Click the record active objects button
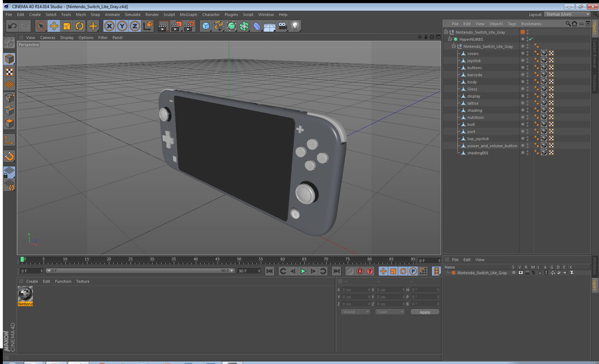The height and width of the screenshot is (364, 599). click(350, 271)
